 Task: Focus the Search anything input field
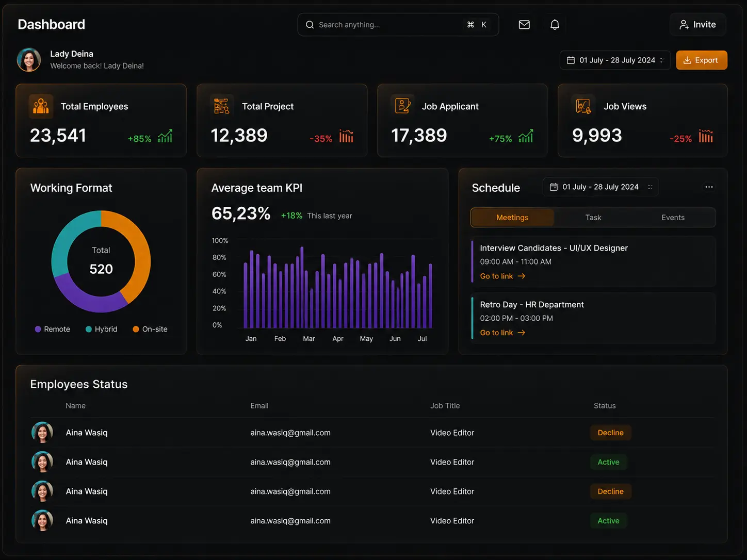[x=398, y=25]
